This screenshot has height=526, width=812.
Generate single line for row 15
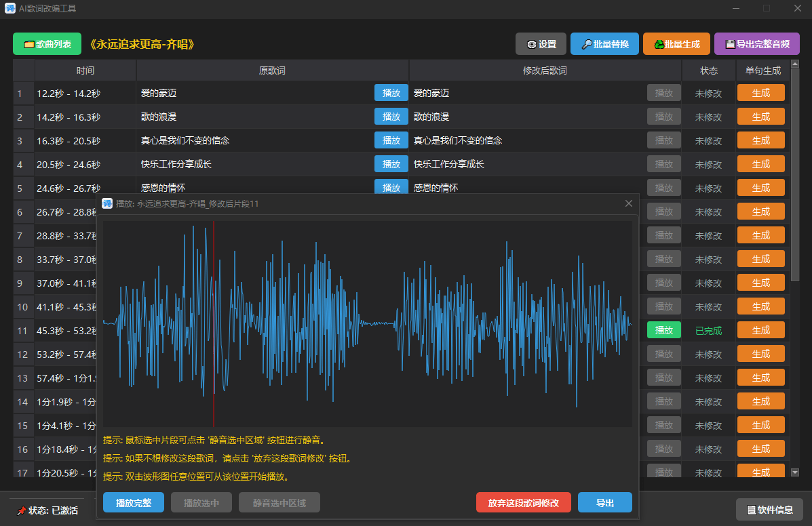(x=760, y=425)
